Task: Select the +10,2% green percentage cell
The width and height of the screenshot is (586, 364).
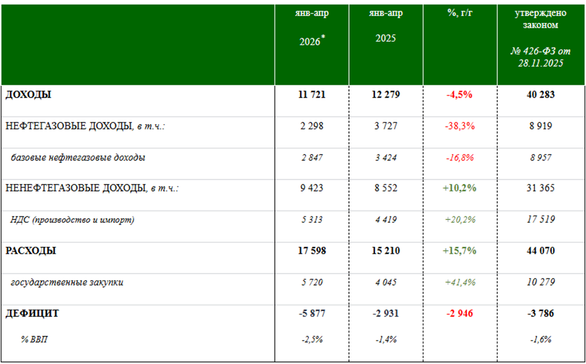Action: click(x=460, y=188)
